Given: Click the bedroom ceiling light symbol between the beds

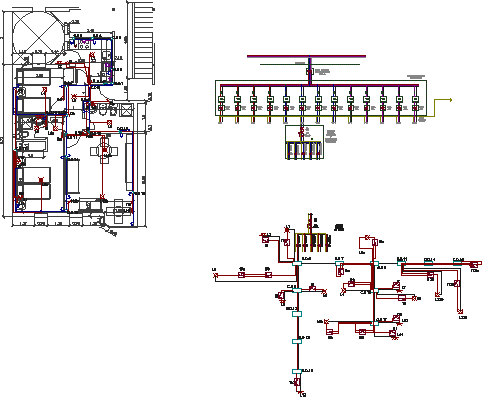Looking at the screenshot, I should point(41,180).
